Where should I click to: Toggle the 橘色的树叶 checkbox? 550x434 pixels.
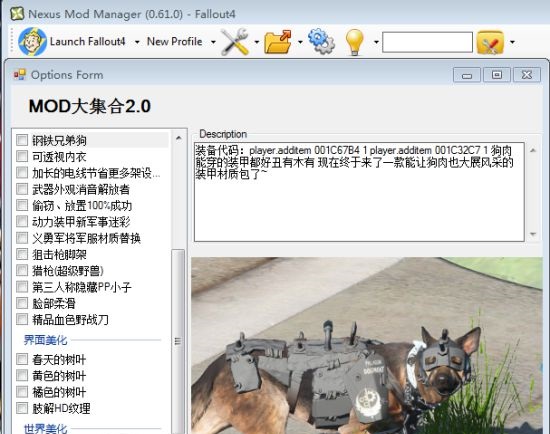click(22, 392)
